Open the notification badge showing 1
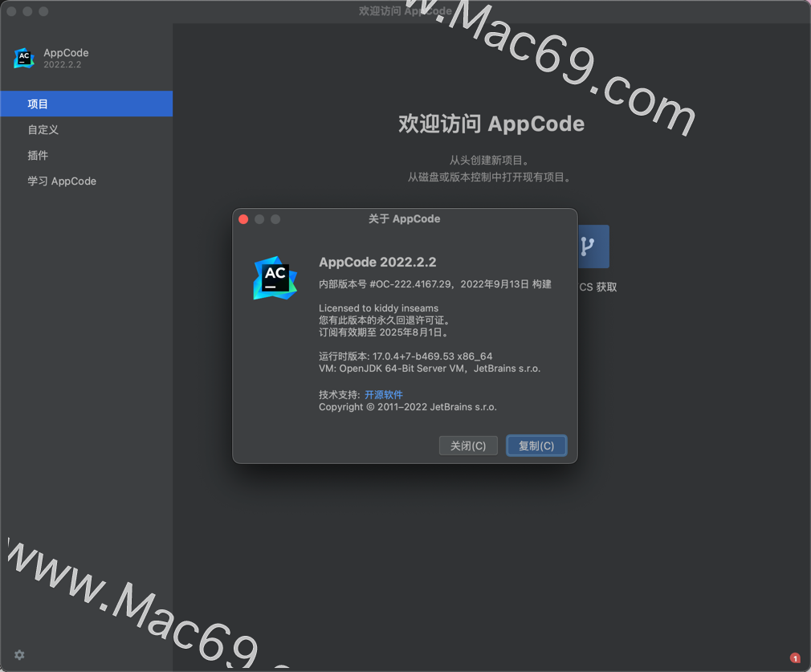 point(795,658)
